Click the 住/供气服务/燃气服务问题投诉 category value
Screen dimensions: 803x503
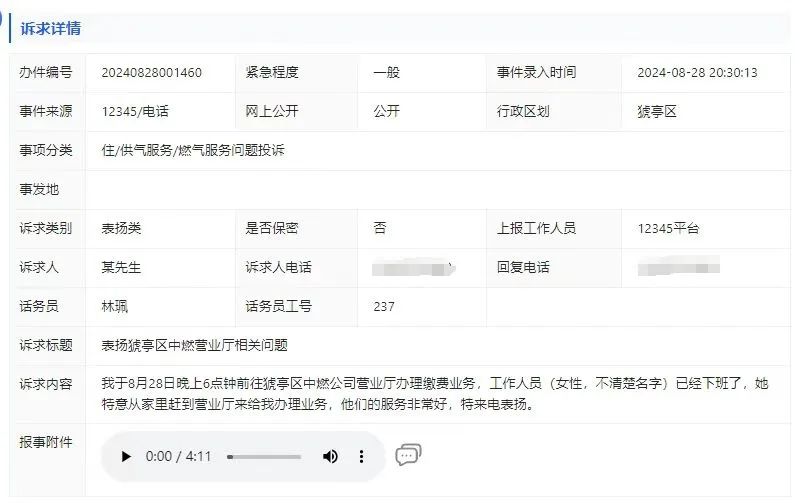tap(193, 150)
